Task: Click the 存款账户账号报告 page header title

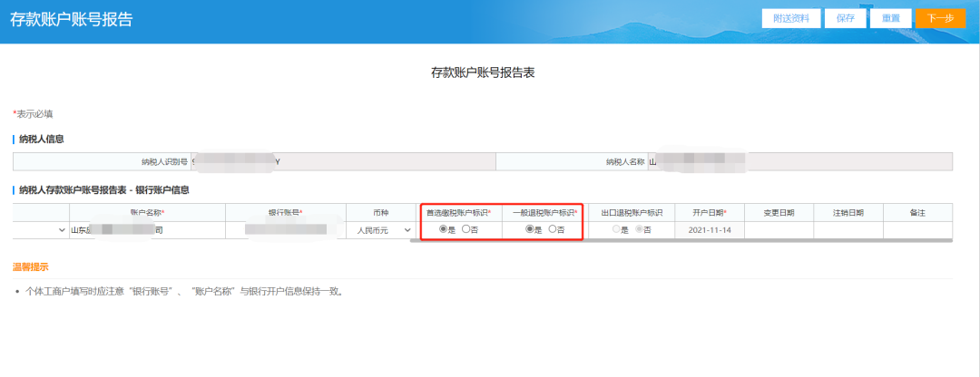Action: [72, 19]
